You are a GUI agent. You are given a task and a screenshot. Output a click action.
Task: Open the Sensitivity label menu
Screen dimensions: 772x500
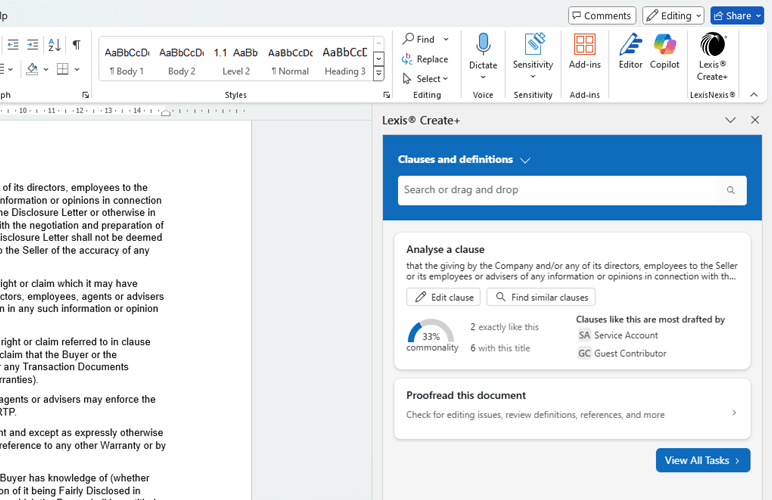pos(533,55)
